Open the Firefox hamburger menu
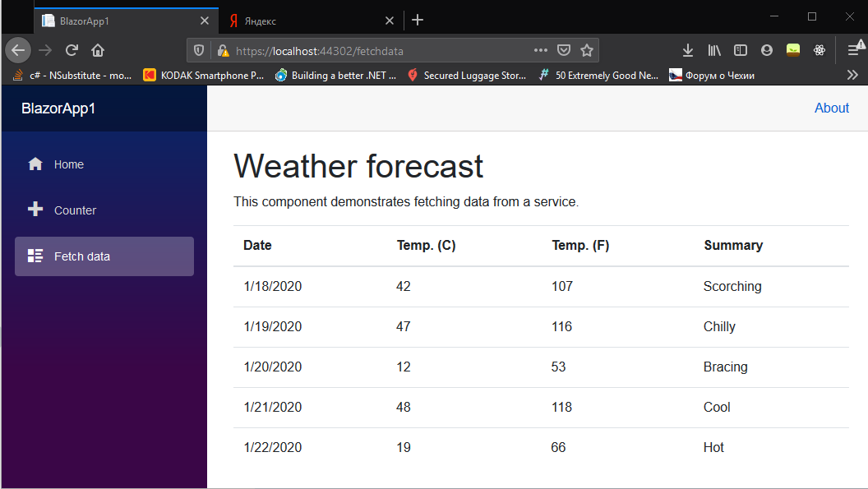This screenshot has width=868, height=489. [x=853, y=50]
